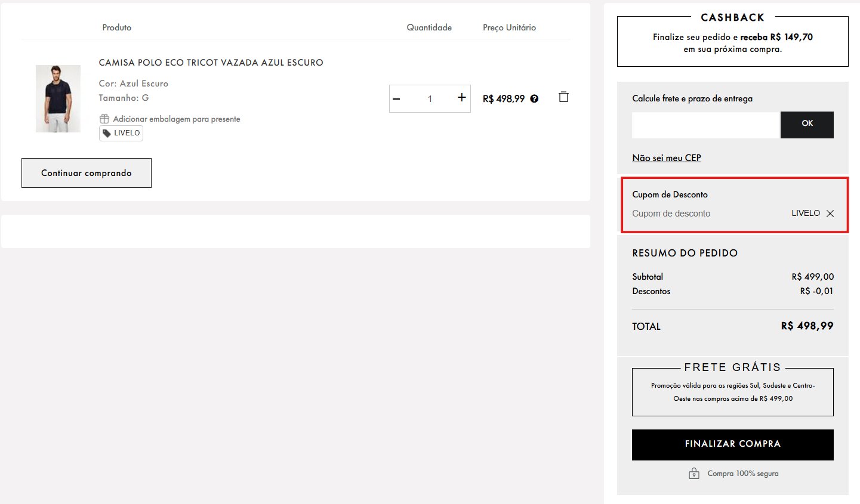Image resolution: width=860 pixels, height=504 pixels.
Task: Click the quantity value field
Action: click(430, 99)
